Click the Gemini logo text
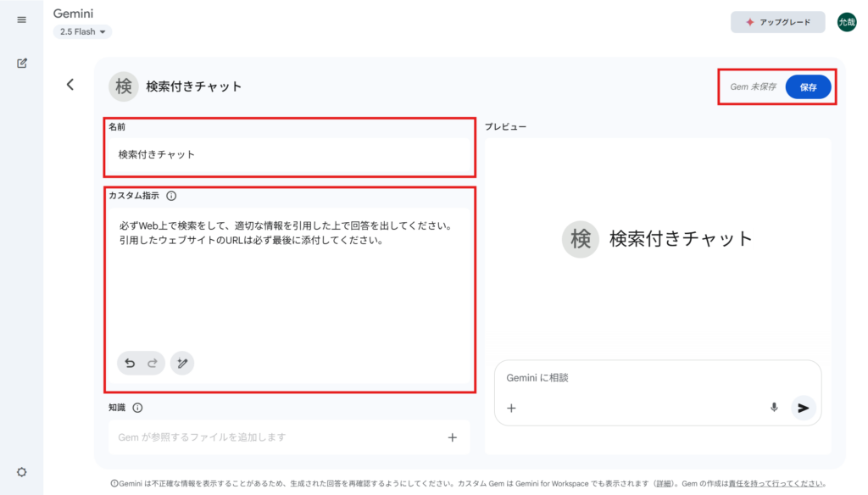This screenshot has height=495, width=868. 73,14
